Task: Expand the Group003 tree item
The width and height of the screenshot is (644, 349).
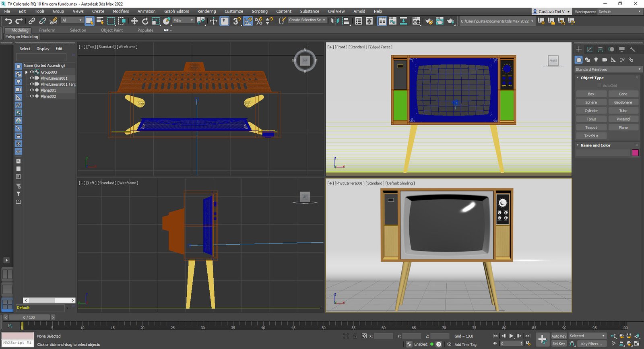Action: [x=27, y=72]
